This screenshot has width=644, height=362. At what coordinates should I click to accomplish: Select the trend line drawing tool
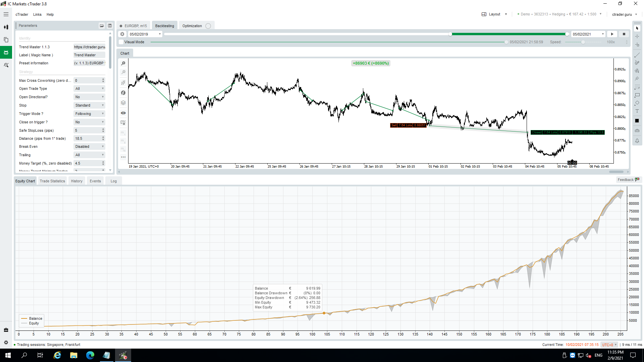637,55
